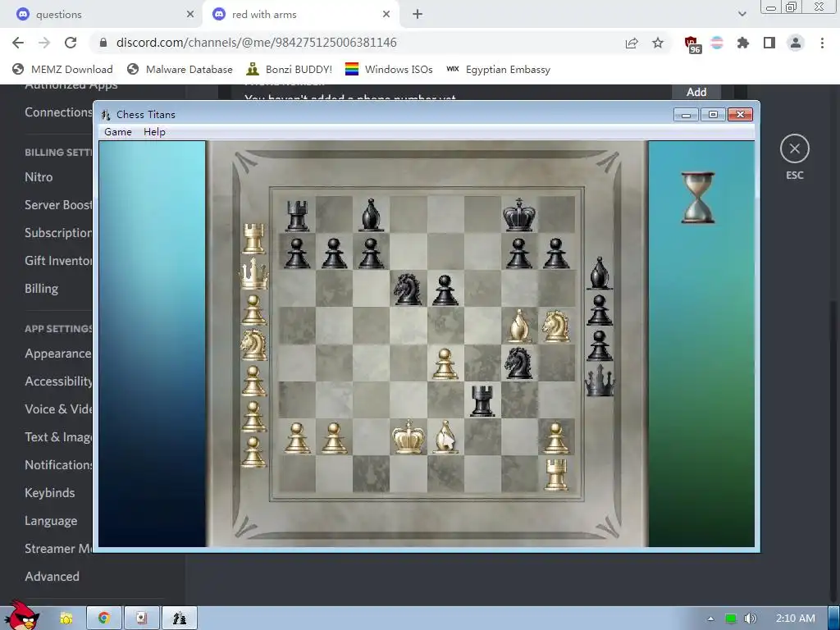Open Connections in Discord settings
The width and height of the screenshot is (840, 630).
[58, 112]
